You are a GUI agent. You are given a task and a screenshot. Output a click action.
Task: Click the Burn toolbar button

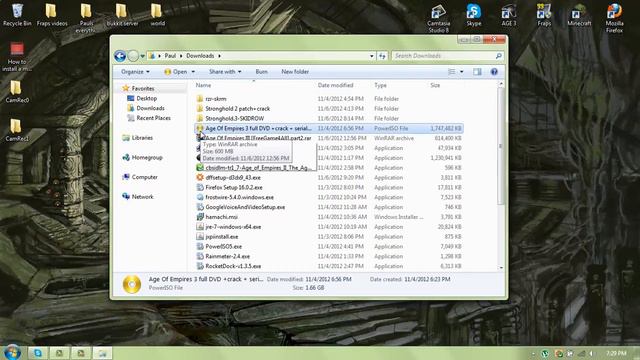262,72
